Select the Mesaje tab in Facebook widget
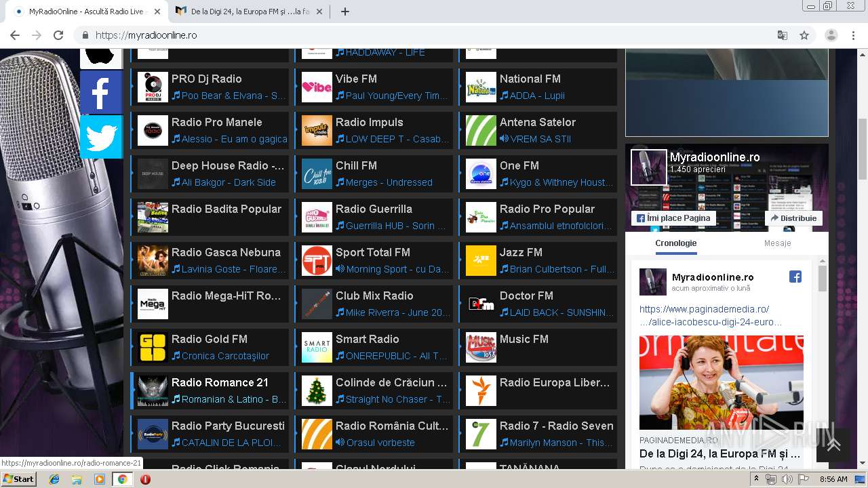Screen dimensions: 868x488 pyautogui.click(x=777, y=243)
